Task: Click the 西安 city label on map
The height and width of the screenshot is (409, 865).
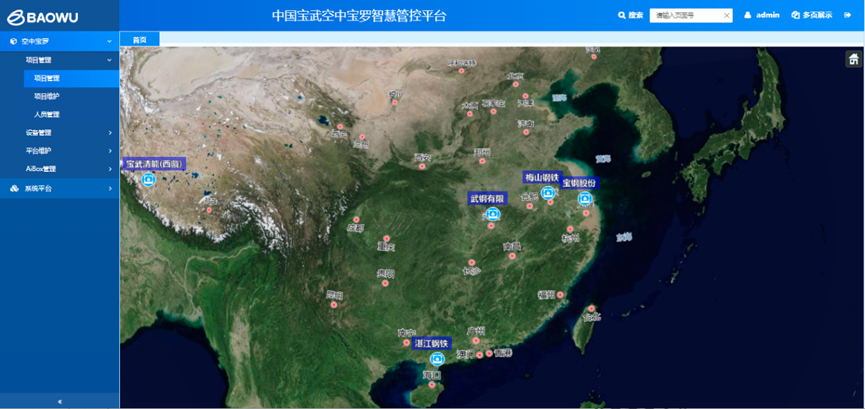Action: (x=422, y=158)
